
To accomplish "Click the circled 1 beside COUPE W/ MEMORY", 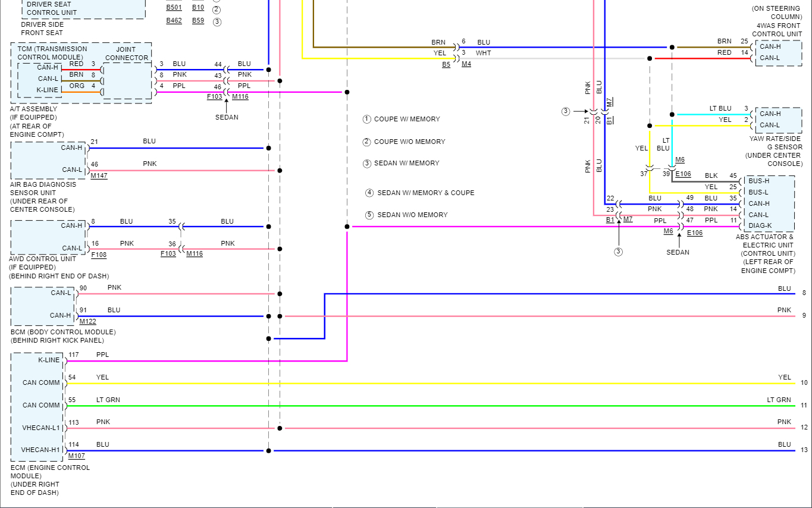I will click(367, 120).
